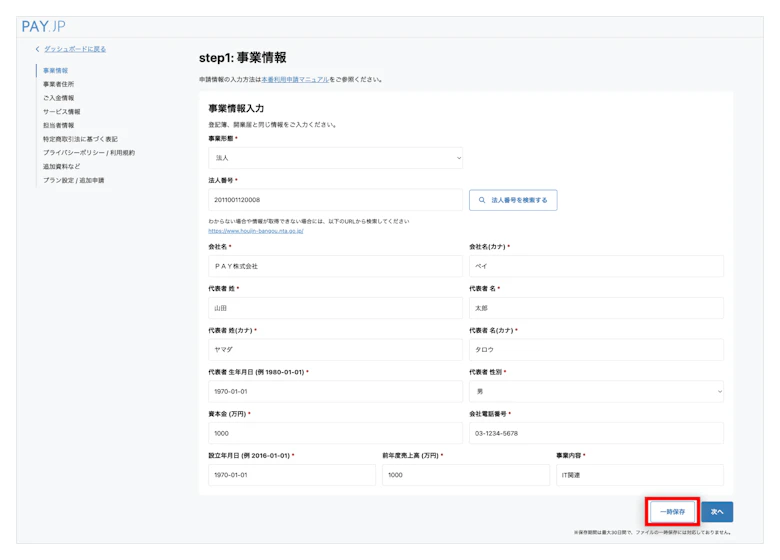Click the 代表者 姓(カナ) input field

335,350
